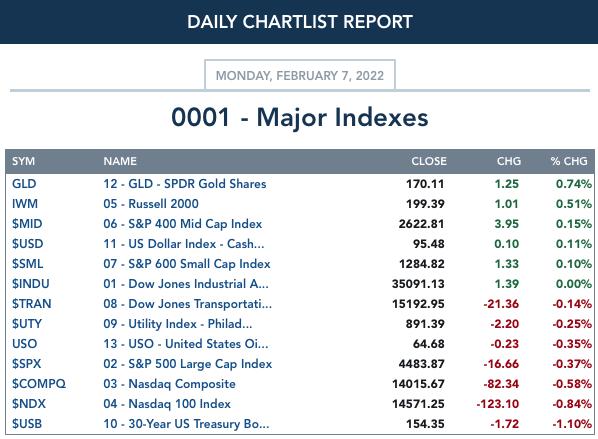Select the $TRAN symbol link
The image size is (598, 439).
32,304
